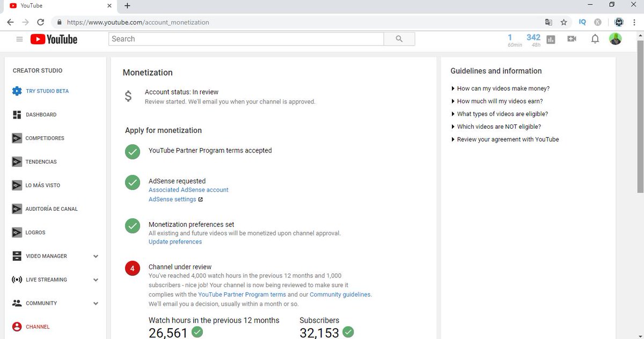Viewport: 644px width, 339px height.
Task: Click the Chrome profile avatar icon
Action: (619, 22)
